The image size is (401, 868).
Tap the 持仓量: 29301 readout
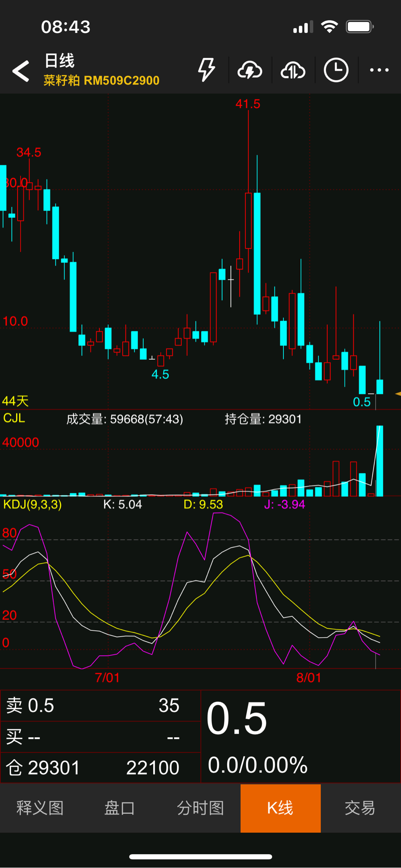pyautogui.click(x=263, y=419)
